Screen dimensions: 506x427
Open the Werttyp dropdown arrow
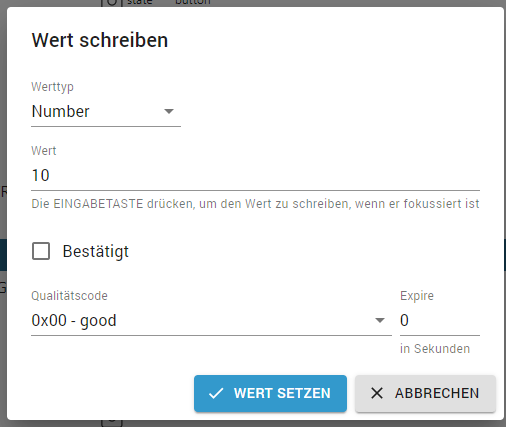[x=169, y=111]
